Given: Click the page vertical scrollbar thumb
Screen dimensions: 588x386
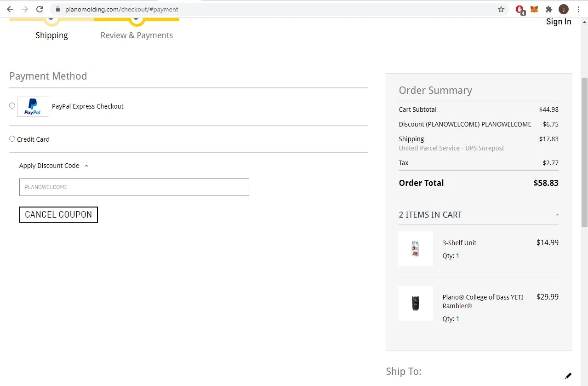Looking at the screenshot, I should [584, 153].
